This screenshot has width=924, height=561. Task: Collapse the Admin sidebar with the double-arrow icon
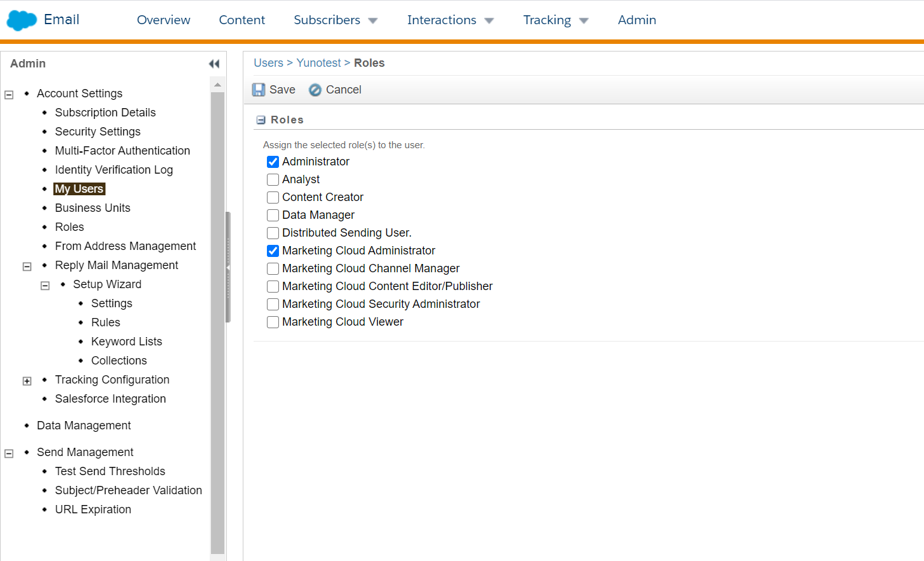pyautogui.click(x=214, y=63)
